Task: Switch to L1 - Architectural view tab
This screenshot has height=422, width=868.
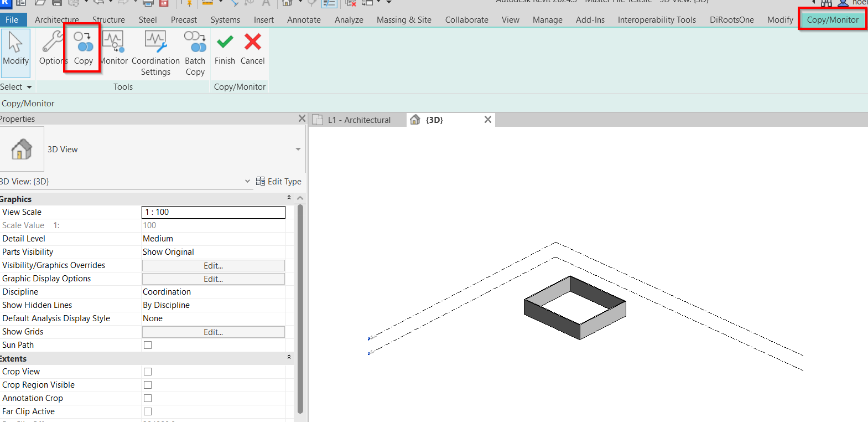Action: [x=358, y=120]
